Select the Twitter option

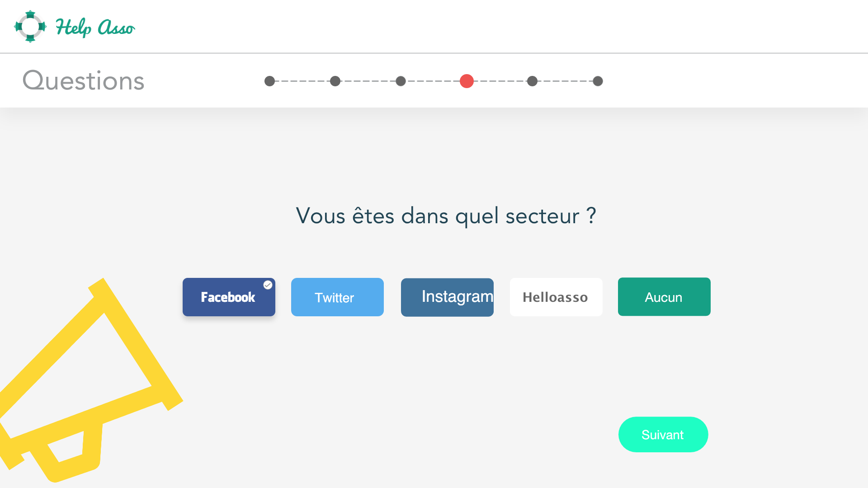tap(337, 297)
